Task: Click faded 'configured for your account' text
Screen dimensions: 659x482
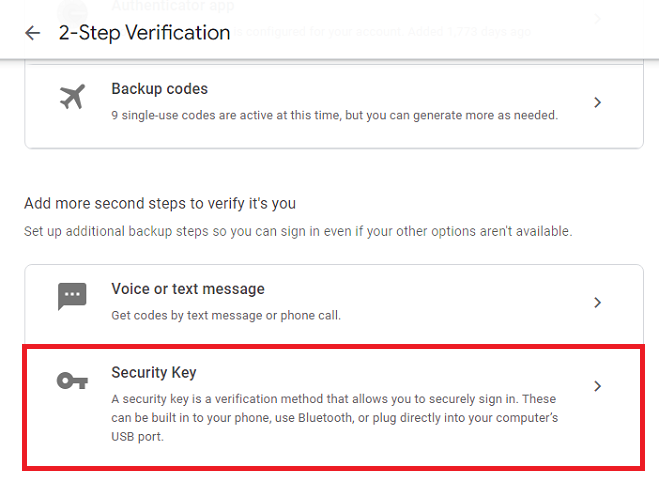Action: (x=380, y=32)
